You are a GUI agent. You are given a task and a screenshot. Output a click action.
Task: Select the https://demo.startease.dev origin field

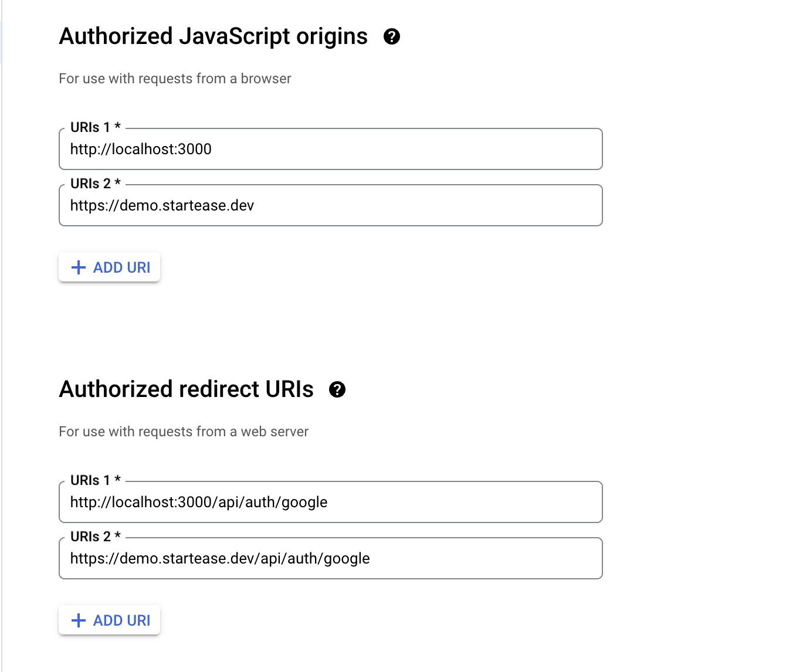point(330,205)
